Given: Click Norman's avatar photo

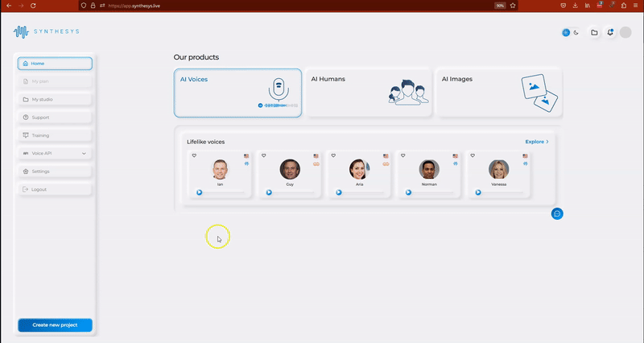Looking at the screenshot, I should (429, 169).
